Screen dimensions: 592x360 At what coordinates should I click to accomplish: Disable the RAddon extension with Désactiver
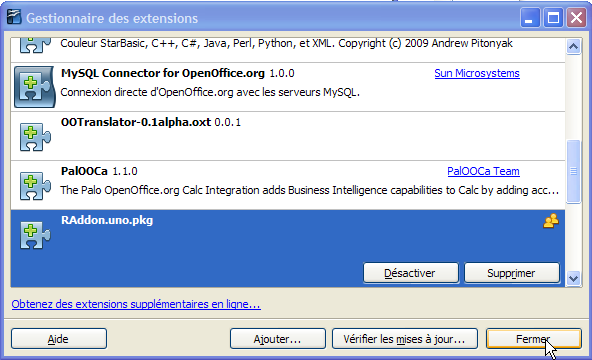(x=411, y=273)
